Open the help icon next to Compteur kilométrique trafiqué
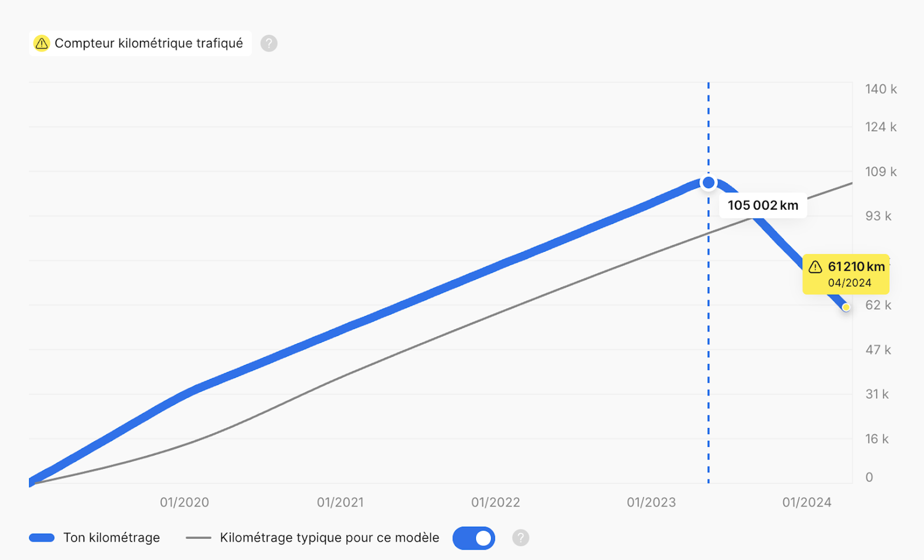924x560 pixels. point(269,44)
